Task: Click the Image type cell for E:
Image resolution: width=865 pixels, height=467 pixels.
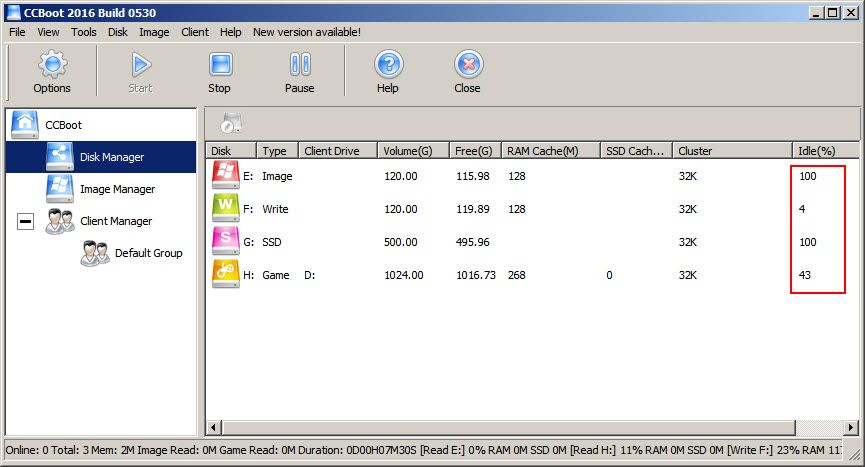Action: click(x=277, y=176)
